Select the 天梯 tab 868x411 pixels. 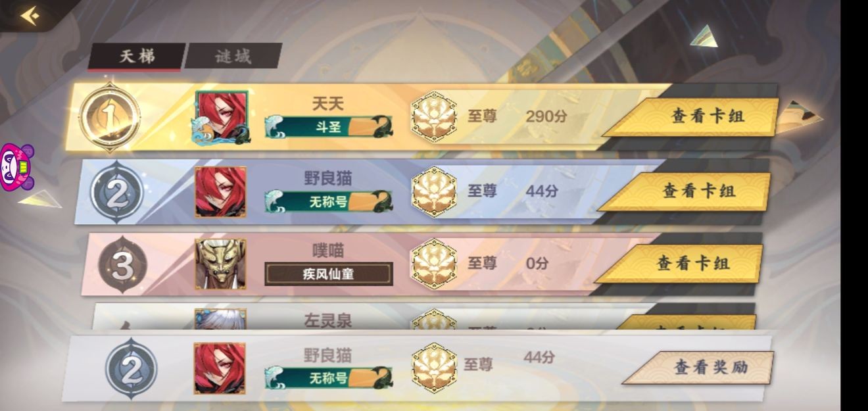tap(137, 57)
